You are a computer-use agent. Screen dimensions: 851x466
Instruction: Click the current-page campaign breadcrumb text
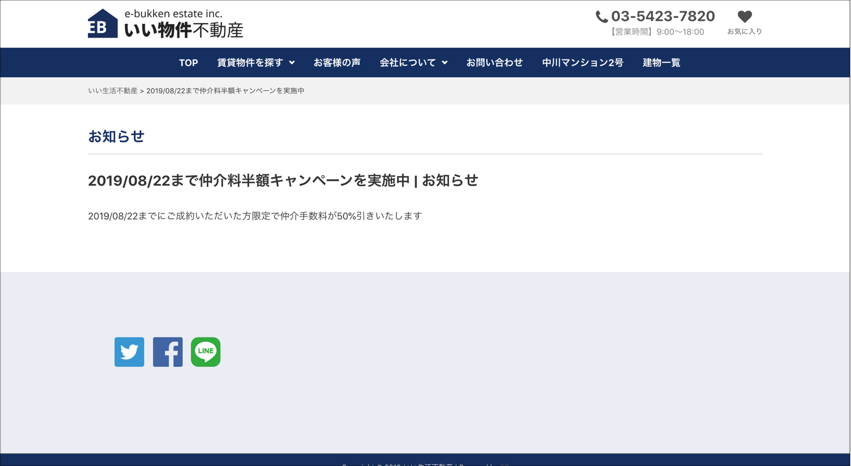point(225,91)
